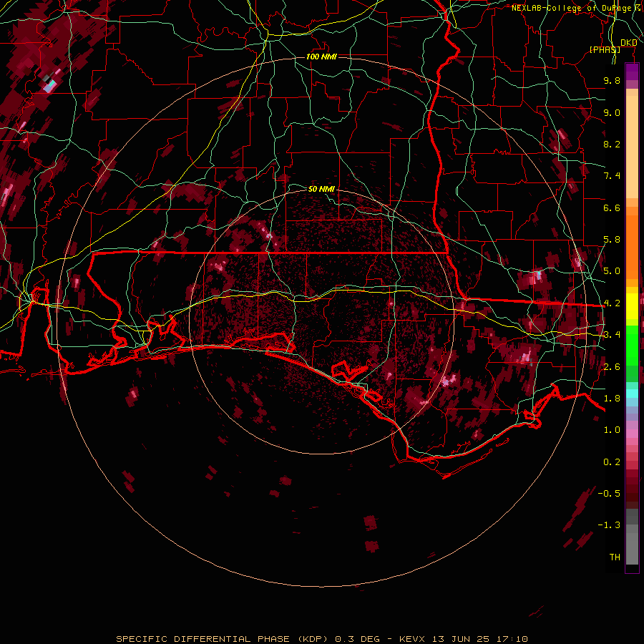Select the 0.2 scale label
Screen dimensions: 644x644
[x=612, y=462]
